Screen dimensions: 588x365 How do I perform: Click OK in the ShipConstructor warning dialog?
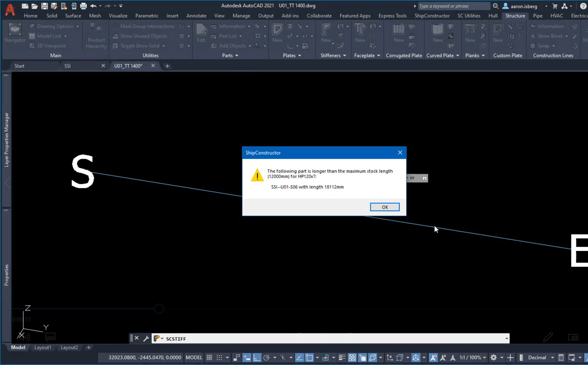(x=384, y=207)
